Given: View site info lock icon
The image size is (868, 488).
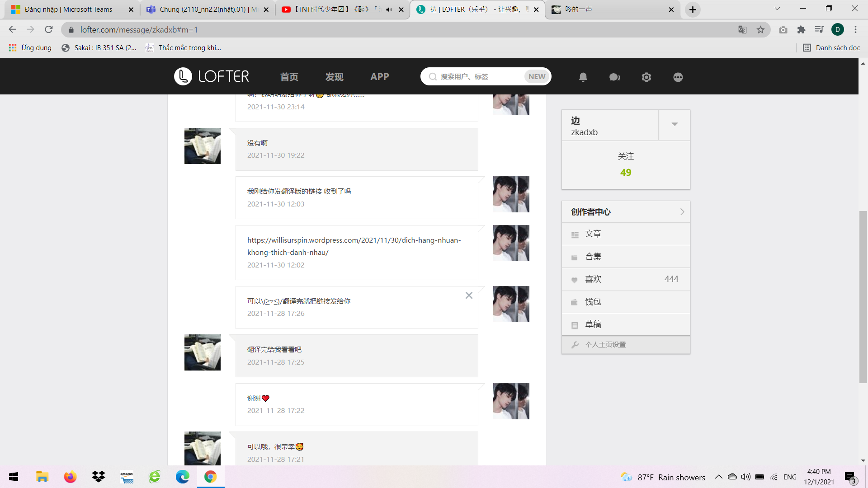Looking at the screenshot, I should point(71,30).
